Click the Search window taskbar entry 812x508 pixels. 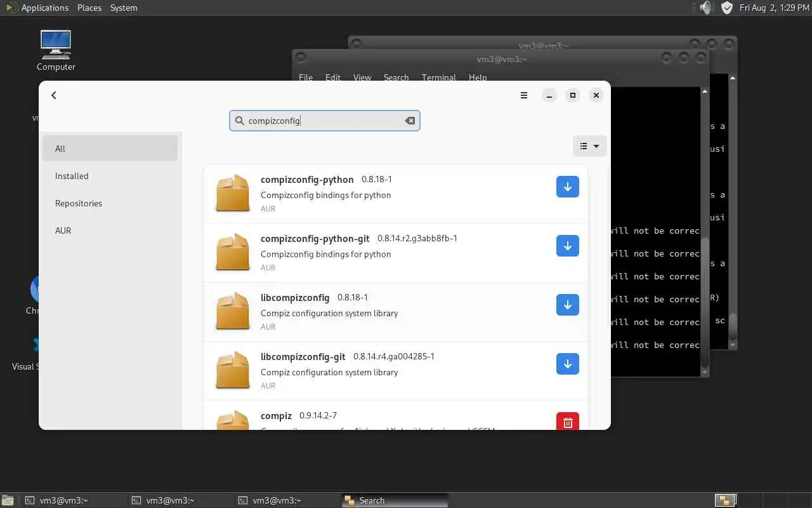point(395,500)
